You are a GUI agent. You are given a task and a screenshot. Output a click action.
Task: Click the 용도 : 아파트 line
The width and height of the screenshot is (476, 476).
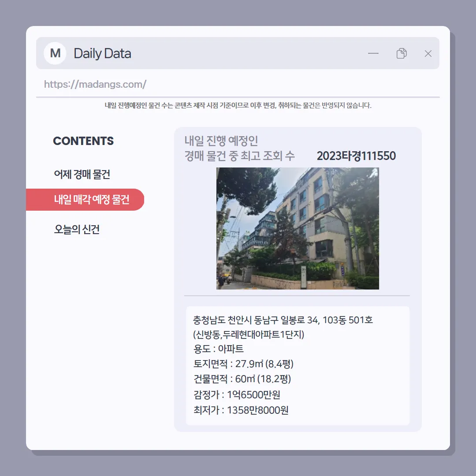219,349
